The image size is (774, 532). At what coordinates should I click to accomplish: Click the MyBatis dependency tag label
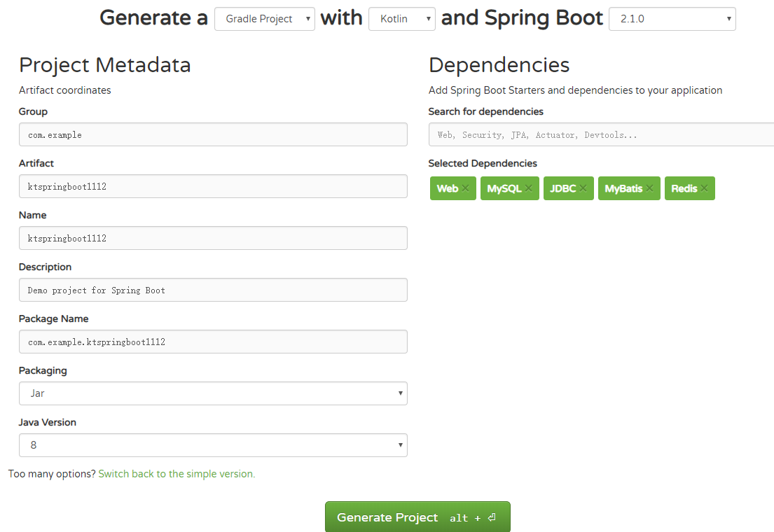(623, 188)
